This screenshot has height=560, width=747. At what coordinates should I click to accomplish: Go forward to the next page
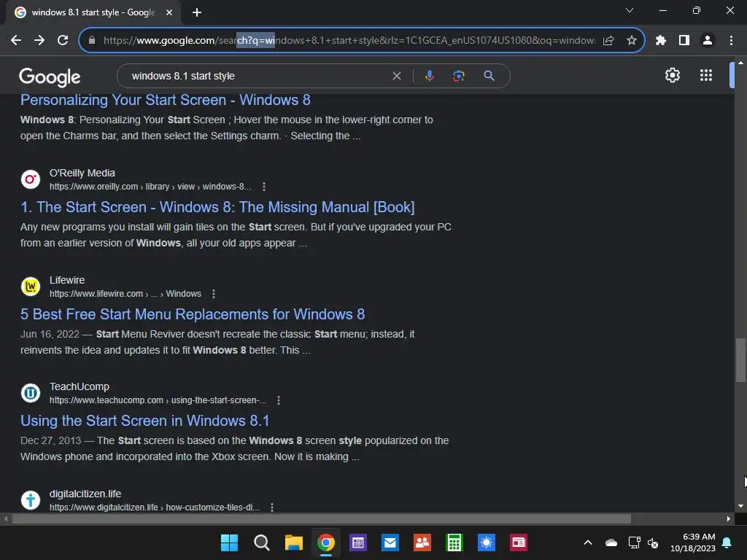pos(39,41)
